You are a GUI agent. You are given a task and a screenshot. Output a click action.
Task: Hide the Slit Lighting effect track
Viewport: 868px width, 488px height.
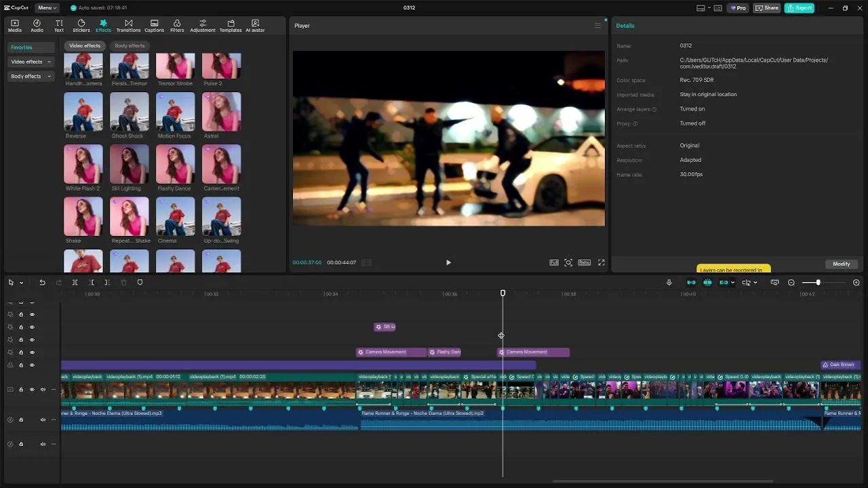pos(32,327)
